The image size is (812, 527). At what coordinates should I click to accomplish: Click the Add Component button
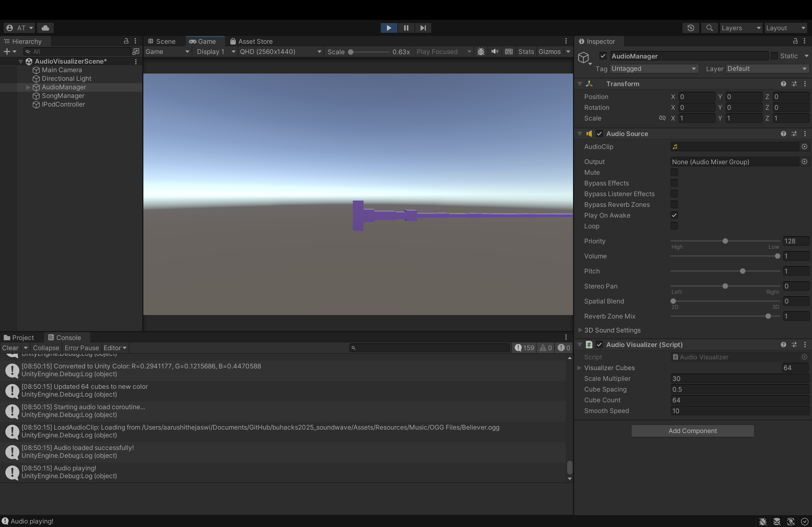(692, 431)
